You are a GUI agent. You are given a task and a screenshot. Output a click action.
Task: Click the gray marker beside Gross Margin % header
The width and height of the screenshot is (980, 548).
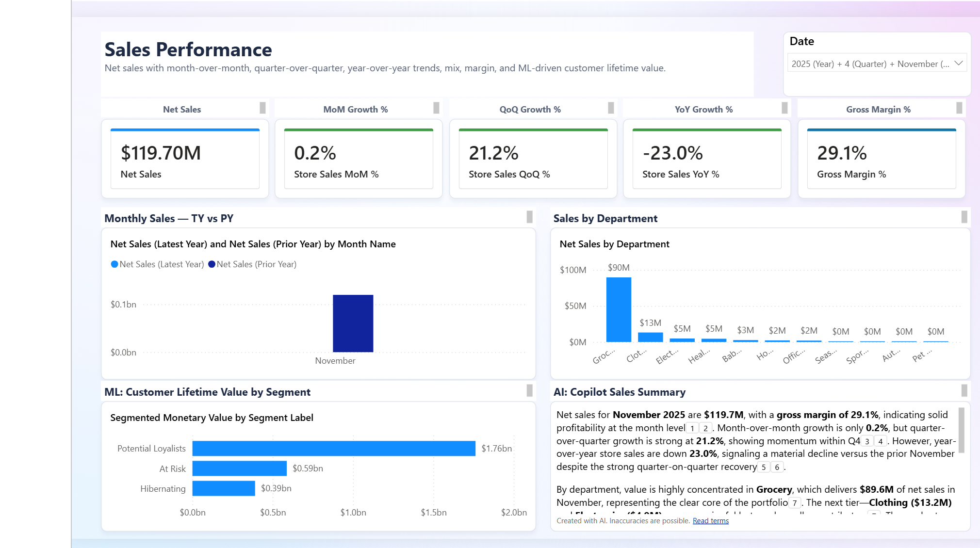pos(959,108)
